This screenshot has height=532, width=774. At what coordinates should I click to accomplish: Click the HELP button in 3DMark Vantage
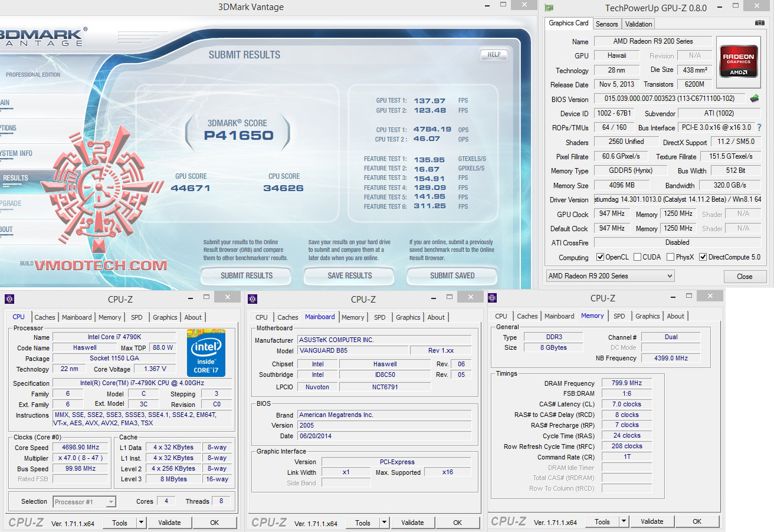tap(494, 55)
